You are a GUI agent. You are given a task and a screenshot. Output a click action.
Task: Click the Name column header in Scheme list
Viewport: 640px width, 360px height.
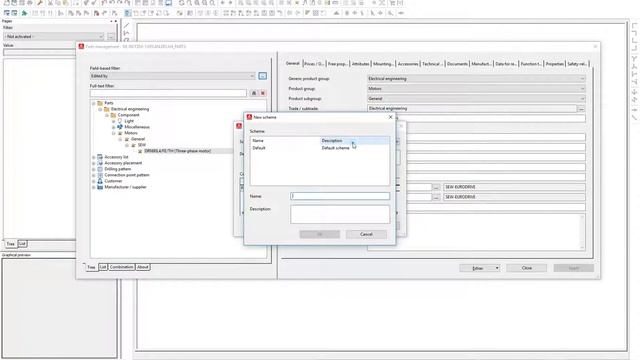click(x=285, y=141)
